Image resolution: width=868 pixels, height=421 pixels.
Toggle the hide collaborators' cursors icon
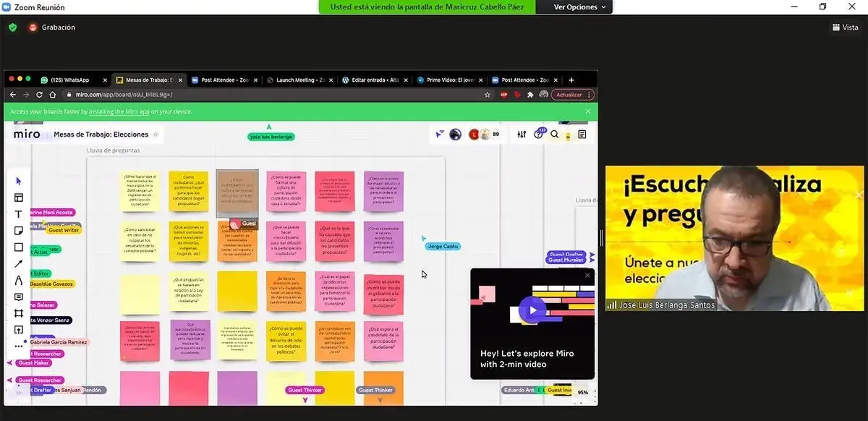click(x=439, y=135)
